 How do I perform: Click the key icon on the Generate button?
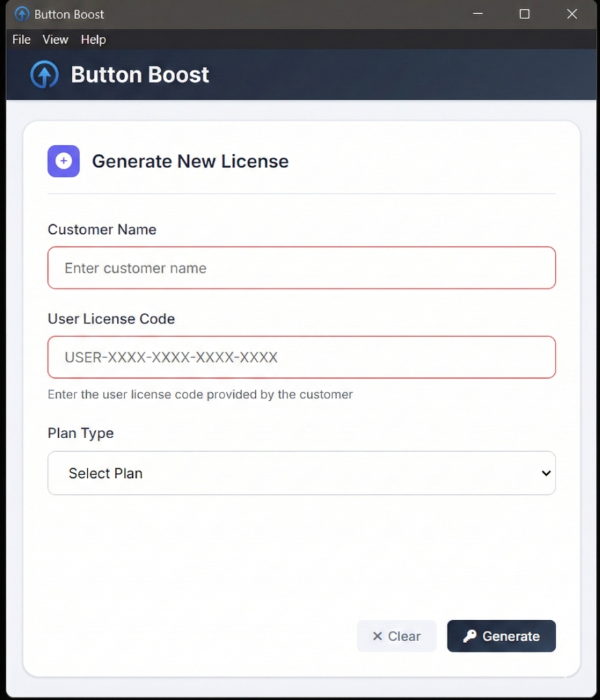coord(471,636)
